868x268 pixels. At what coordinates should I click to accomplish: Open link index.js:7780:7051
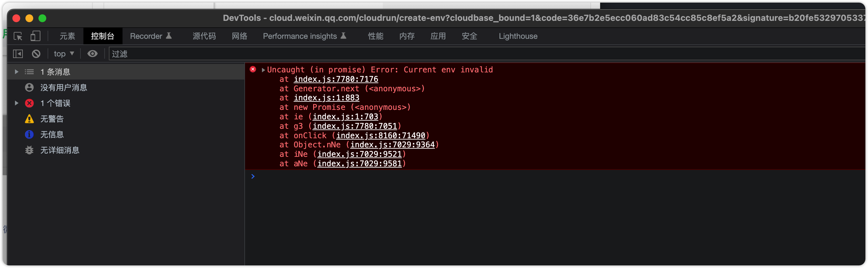(355, 126)
